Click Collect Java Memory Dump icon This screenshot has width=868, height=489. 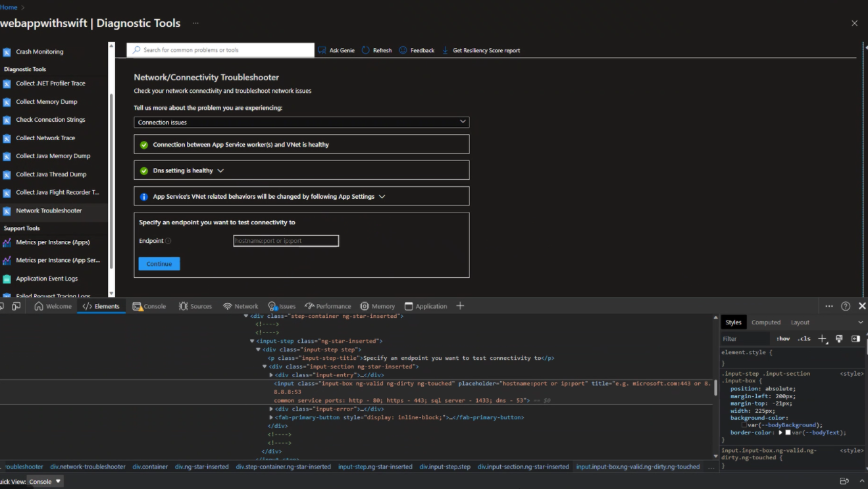click(x=7, y=156)
